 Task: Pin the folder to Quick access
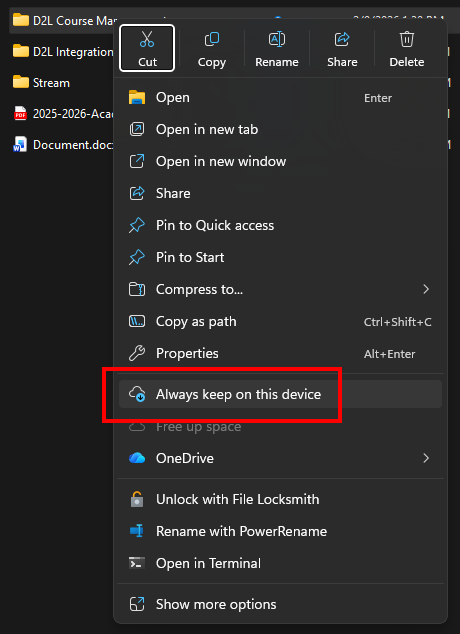[280, 226]
